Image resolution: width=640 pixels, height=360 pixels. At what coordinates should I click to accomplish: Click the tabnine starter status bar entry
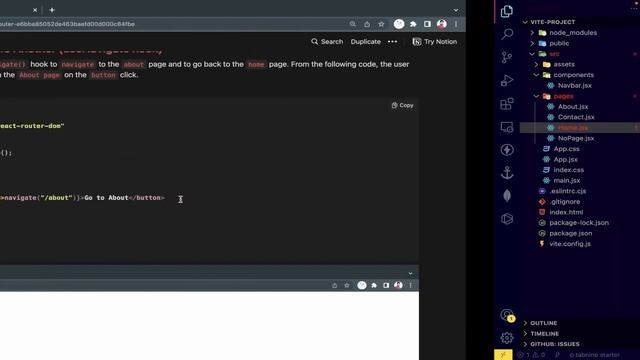coord(594,355)
